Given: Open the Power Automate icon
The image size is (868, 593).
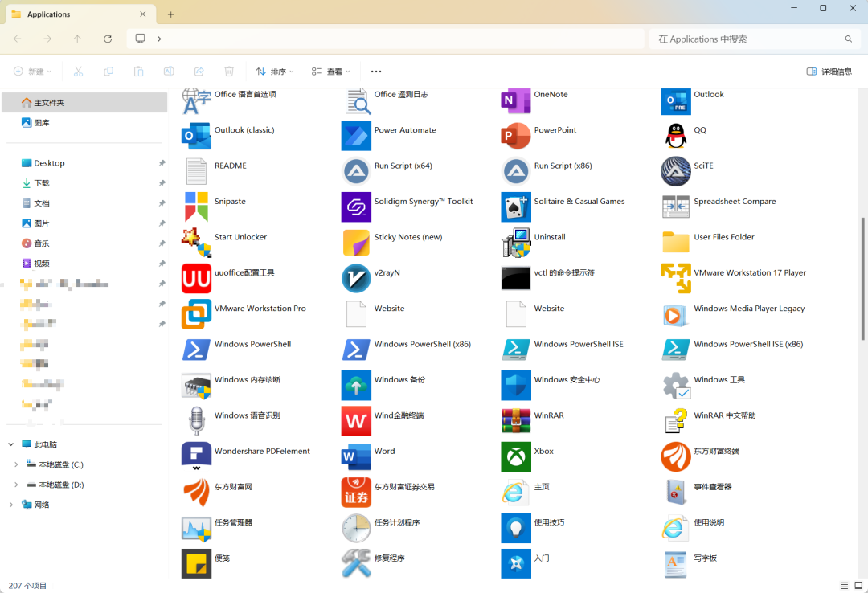Looking at the screenshot, I should point(356,136).
